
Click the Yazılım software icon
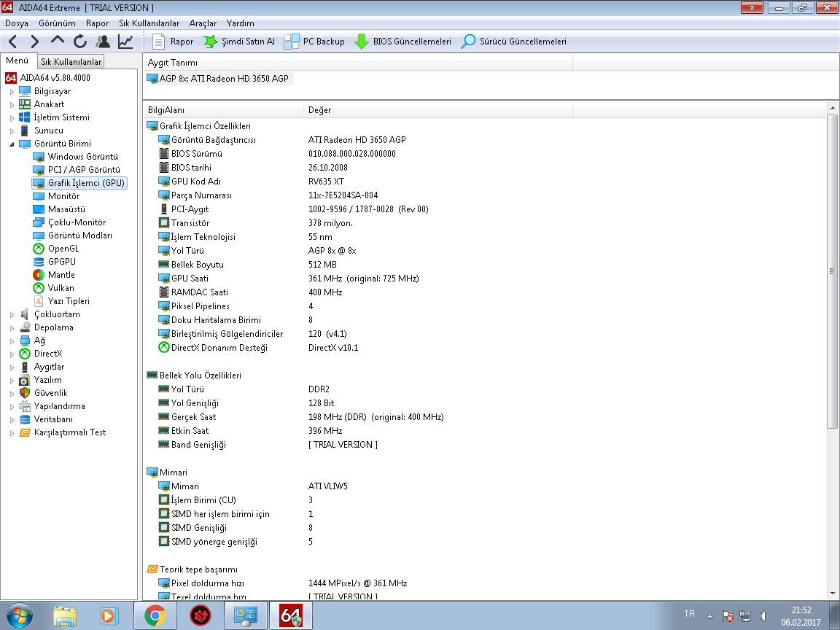pyautogui.click(x=25, y=380)
